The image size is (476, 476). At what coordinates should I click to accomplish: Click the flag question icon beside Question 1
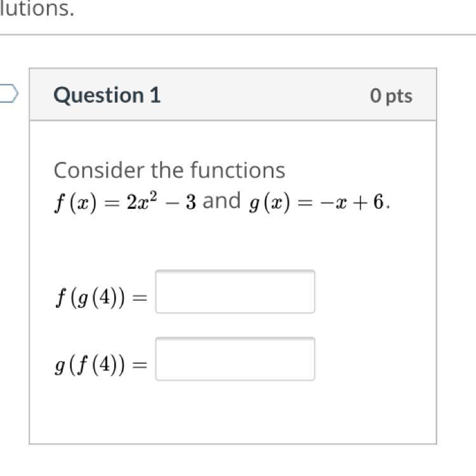[9, 94]
